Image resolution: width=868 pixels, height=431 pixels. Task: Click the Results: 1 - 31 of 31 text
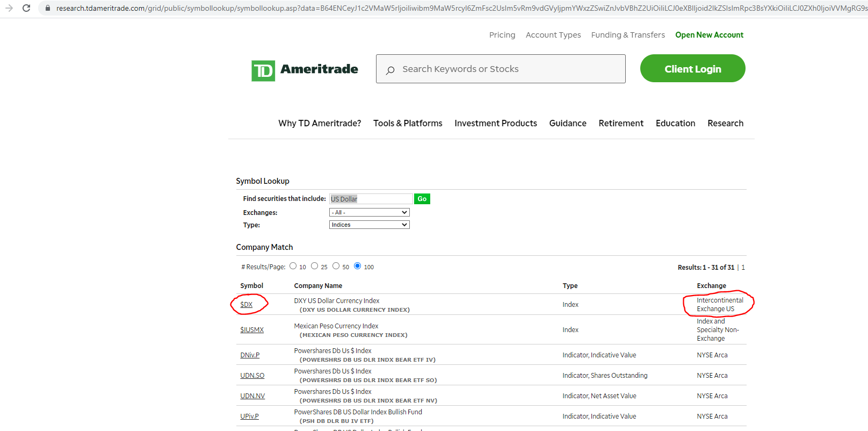click(x=706, y=268)
